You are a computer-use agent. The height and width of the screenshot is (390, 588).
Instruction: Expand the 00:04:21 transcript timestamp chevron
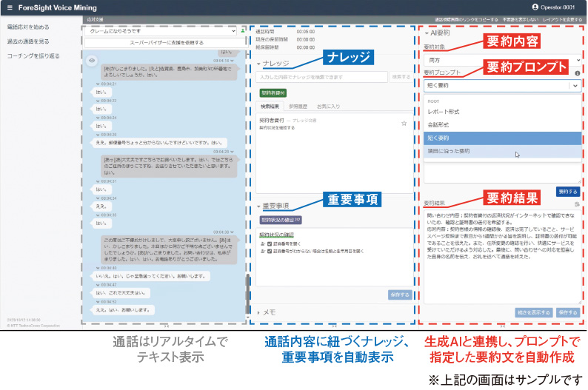[x=98, y=84]
